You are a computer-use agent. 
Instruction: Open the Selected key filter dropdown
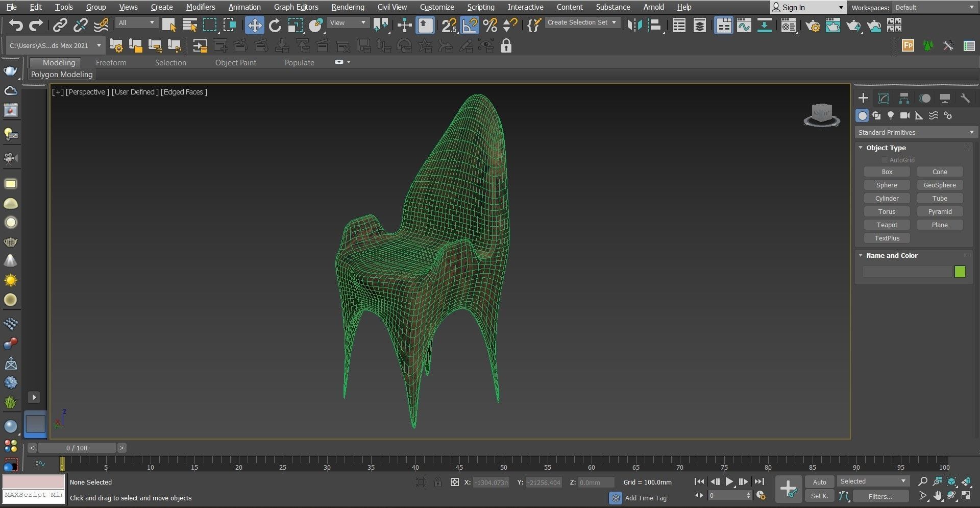(873, 481)
